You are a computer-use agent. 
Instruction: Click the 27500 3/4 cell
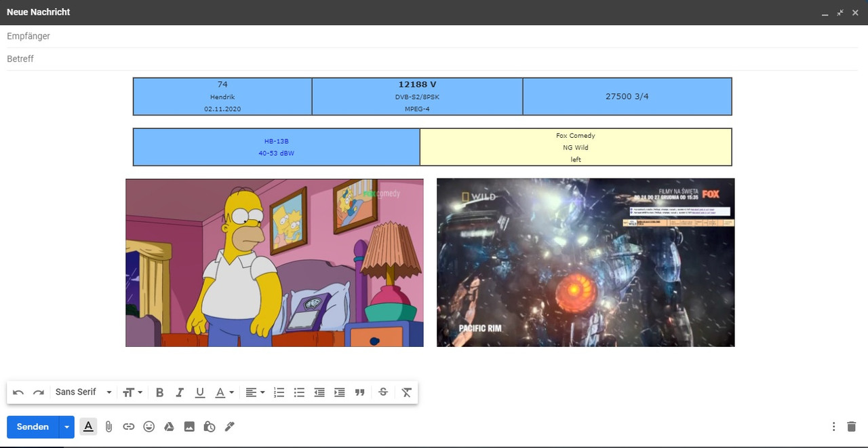[627, 96]
